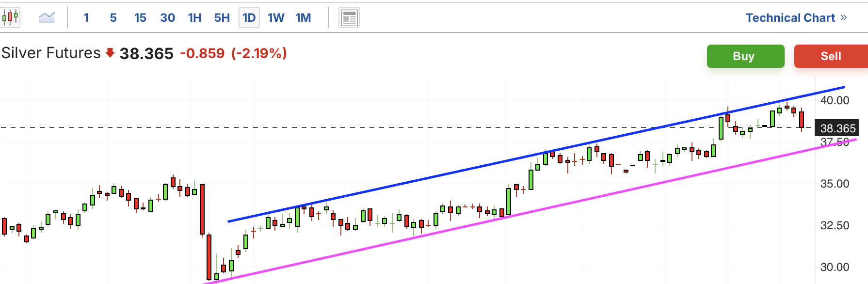This screenshot has width=868, height=284.
Task: Click the 38.365 current price label on axis
Action: point(837,128)
